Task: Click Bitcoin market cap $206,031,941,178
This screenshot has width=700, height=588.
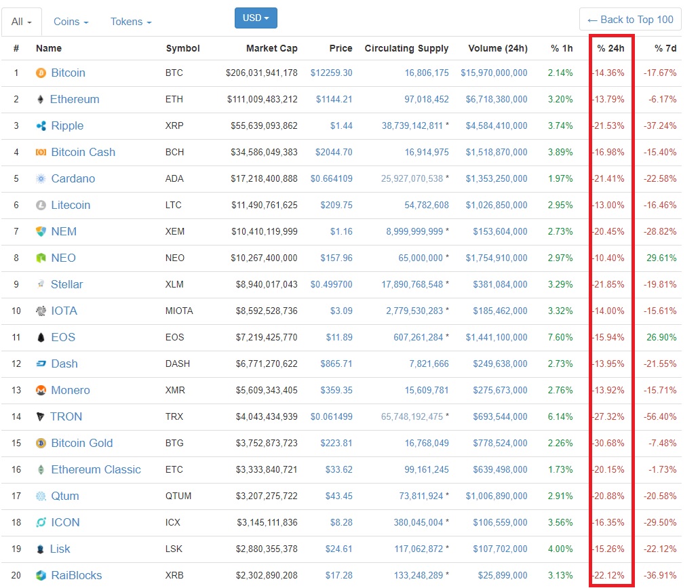Action: [x=262, y=73]
